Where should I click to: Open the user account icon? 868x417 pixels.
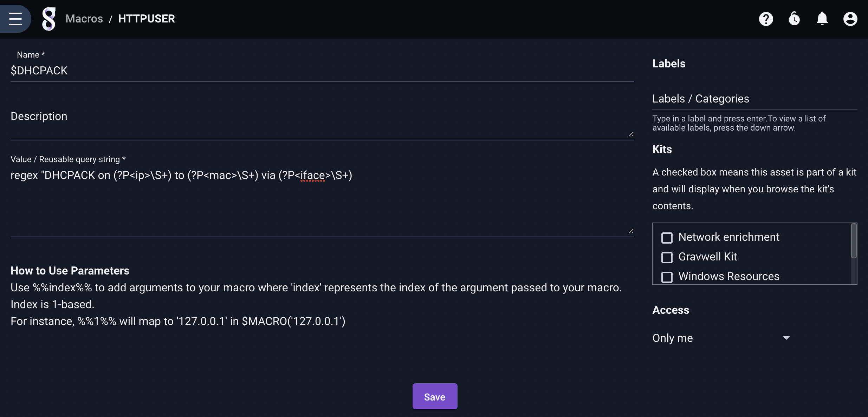tap(850, 19)
